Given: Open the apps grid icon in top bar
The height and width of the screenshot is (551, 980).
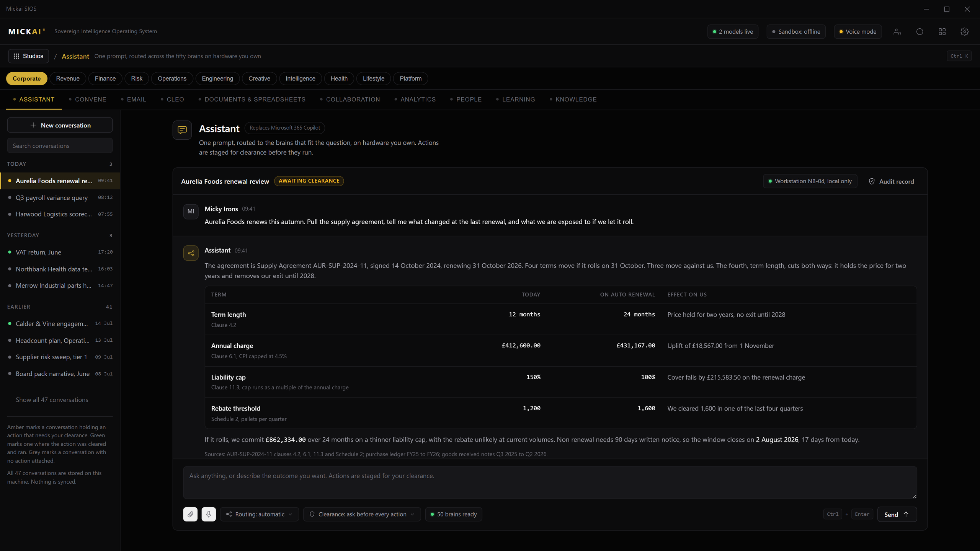Looking at the screenshot, I should [942, 32].
